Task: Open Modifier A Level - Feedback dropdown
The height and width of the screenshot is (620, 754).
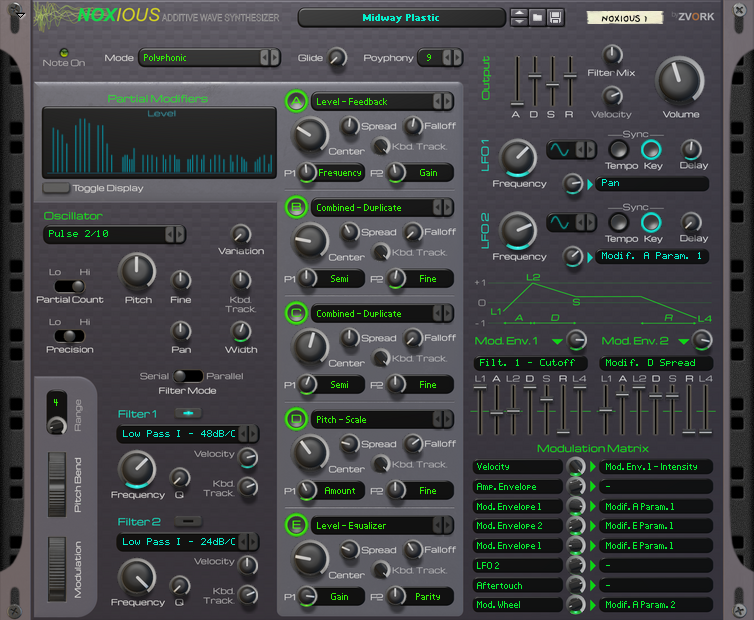Action: point(382,101)
